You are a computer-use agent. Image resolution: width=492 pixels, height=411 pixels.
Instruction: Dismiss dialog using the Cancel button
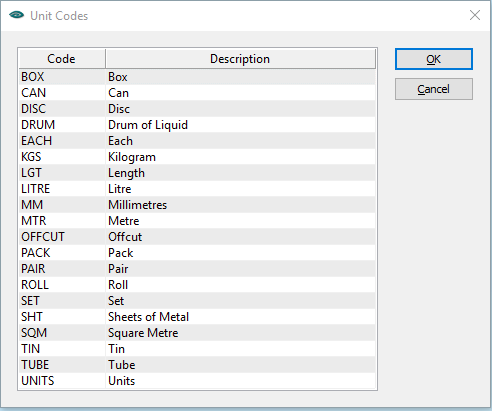click(x=434, y=89)
